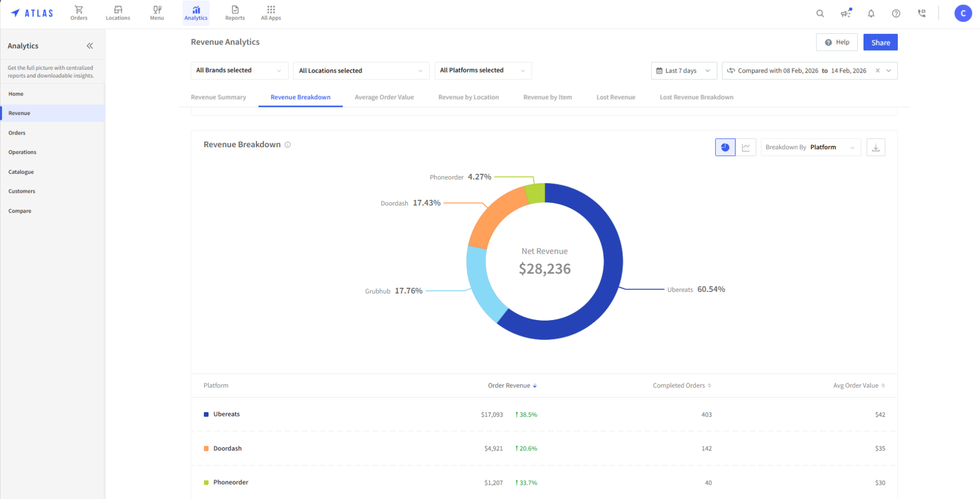
Task: Switch to Lost Revenue tab
Action: [616, 97]
